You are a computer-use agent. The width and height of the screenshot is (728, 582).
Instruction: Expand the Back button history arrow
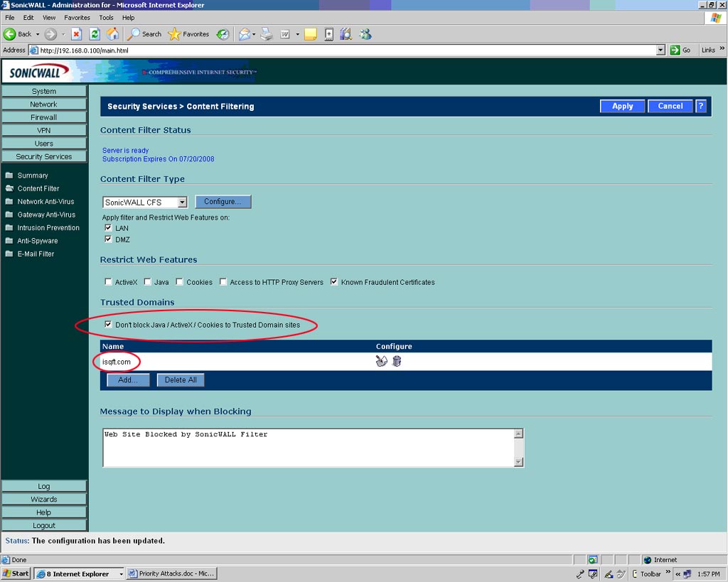pyautogui.click(x=38, y=34)
